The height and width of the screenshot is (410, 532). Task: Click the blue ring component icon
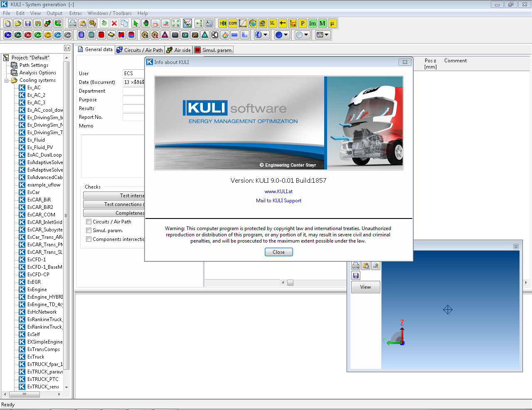tap(8, 35)
